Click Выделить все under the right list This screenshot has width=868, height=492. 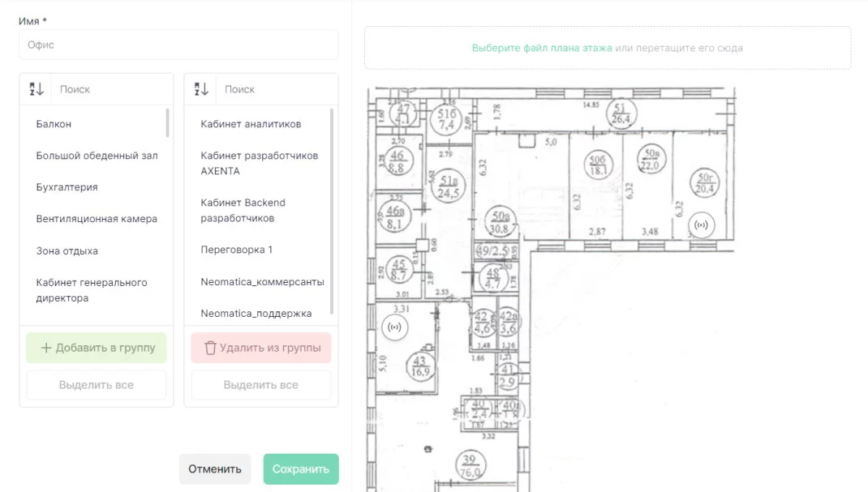261,385
